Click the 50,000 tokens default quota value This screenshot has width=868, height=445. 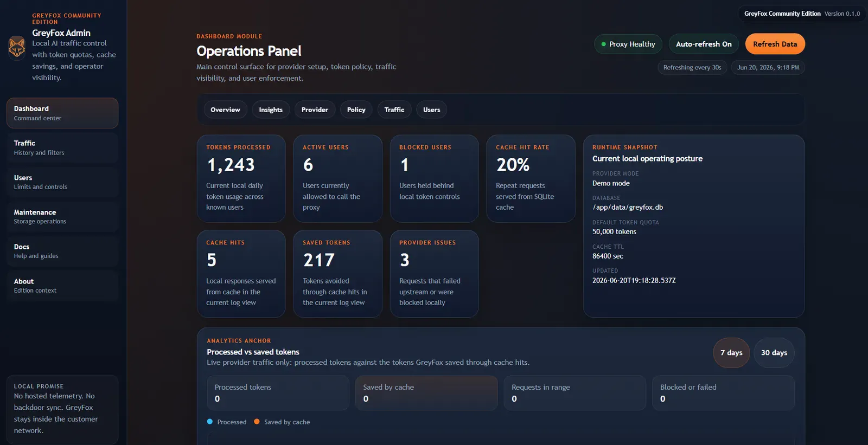614,231
